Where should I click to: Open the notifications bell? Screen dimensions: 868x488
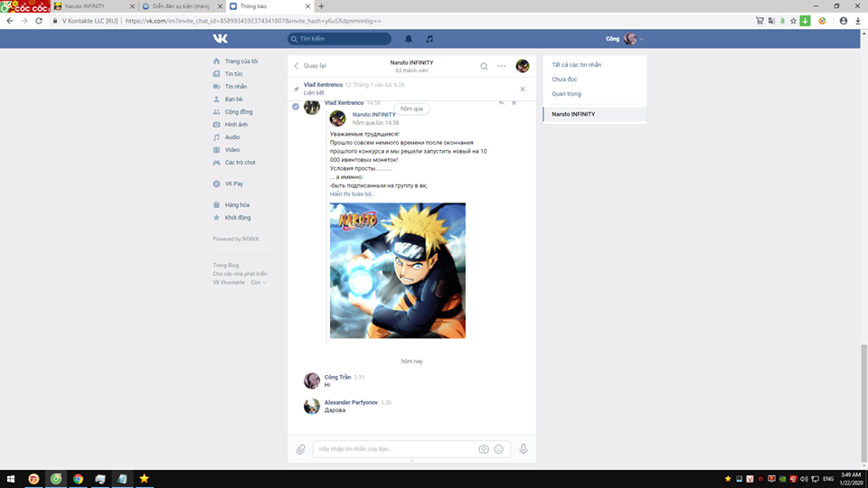pos(409,39)
